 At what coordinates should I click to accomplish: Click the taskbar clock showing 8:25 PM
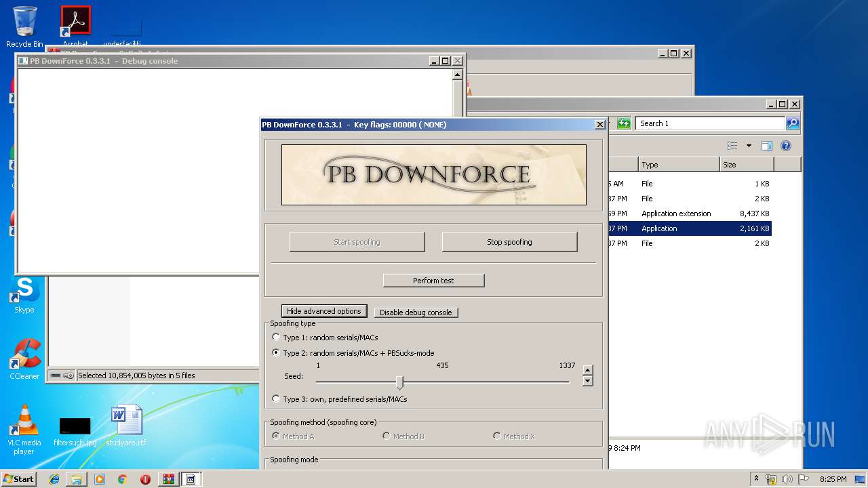coord(833,479)
